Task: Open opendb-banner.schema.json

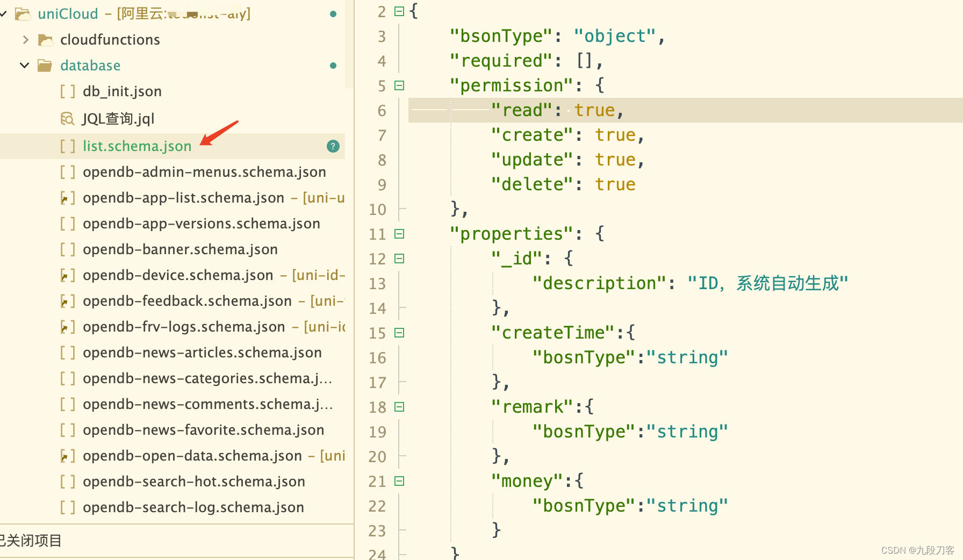Action: click(180, 249)
